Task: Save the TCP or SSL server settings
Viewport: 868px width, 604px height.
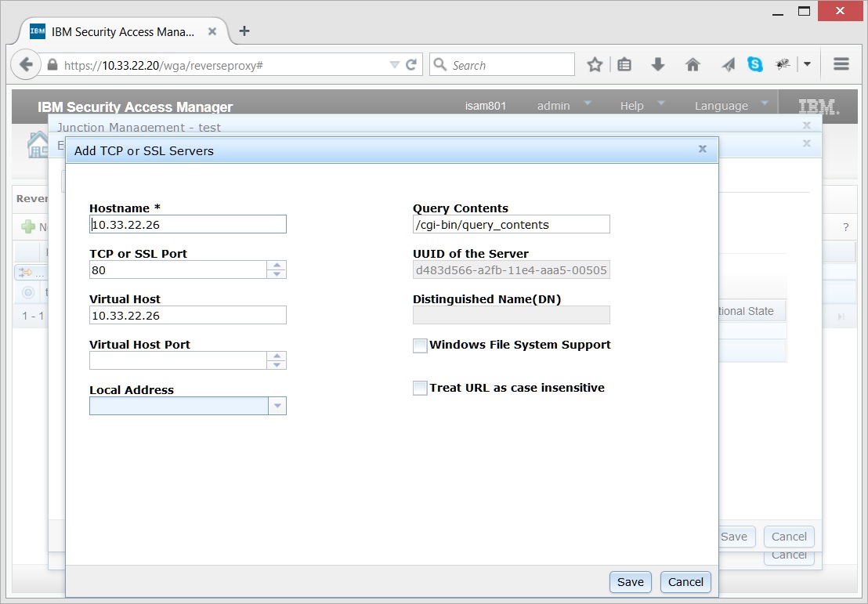Action: click(x=630, y=582)
